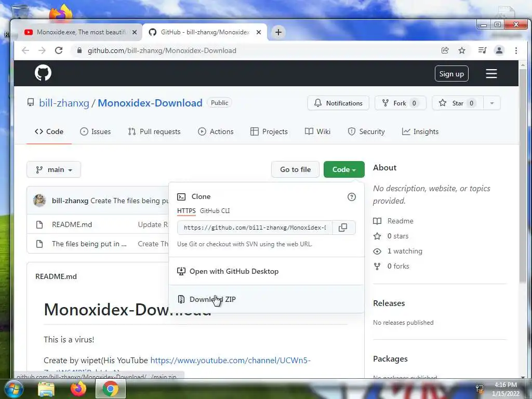Click the browser back arrow
This screenshot has width=532, height=399.
point(25,50)
